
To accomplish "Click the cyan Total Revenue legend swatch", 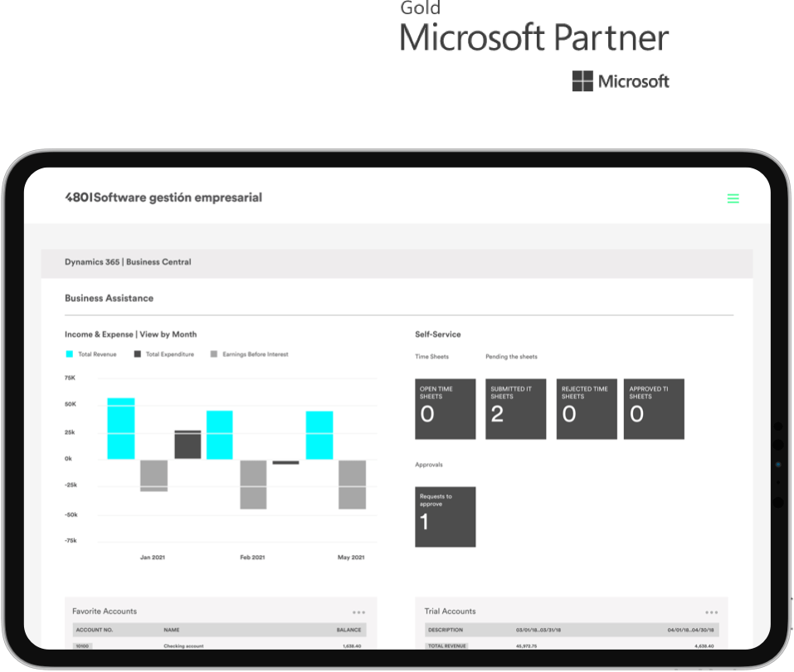I will click(70, 354).
